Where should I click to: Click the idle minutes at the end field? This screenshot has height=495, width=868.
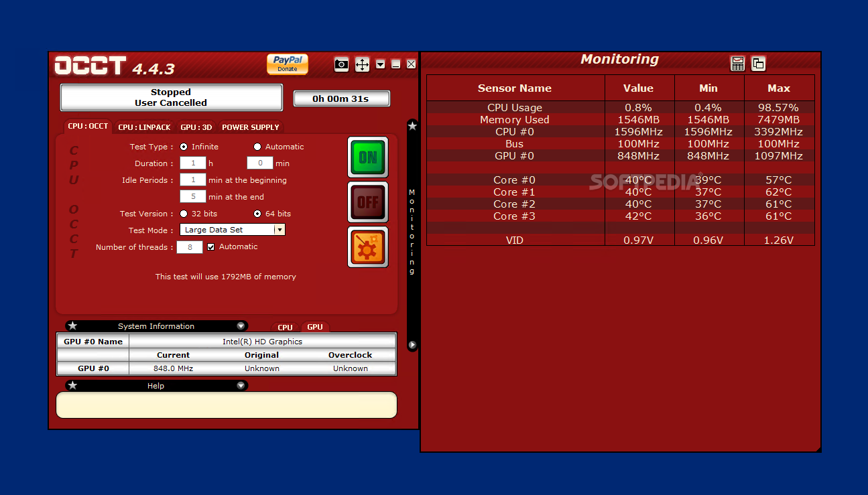click(x=193, y=197)
